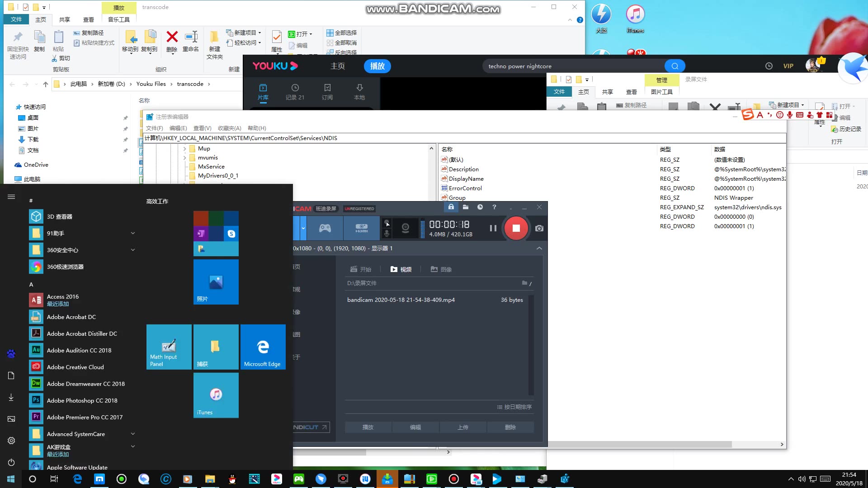This screenshot has width=868, height=488.
Task: Open Youku's 本地 local downloads icon
Action: (x=359, y=92)
